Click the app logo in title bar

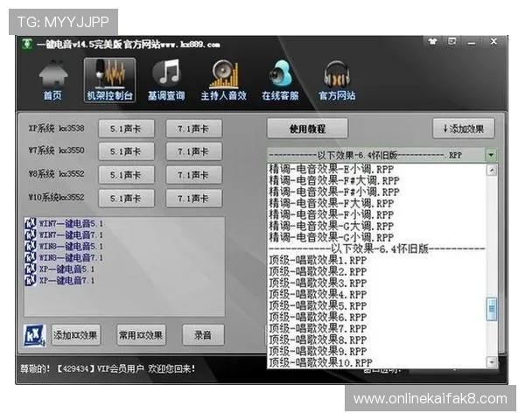click(27, 44)
